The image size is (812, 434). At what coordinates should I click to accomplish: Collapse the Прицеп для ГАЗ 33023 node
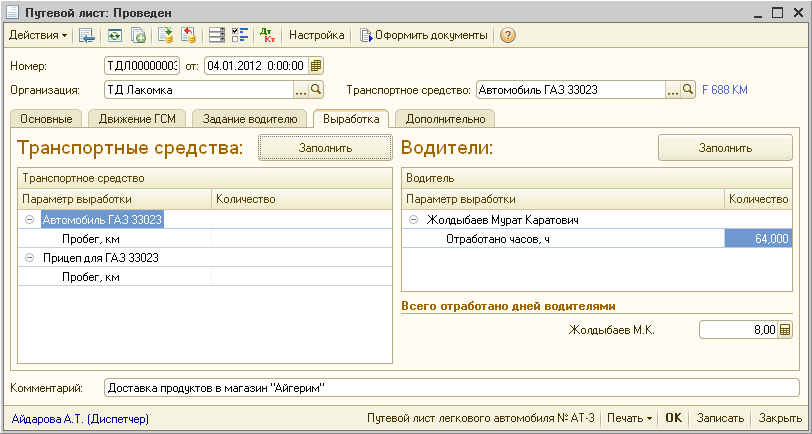(30, 257)
